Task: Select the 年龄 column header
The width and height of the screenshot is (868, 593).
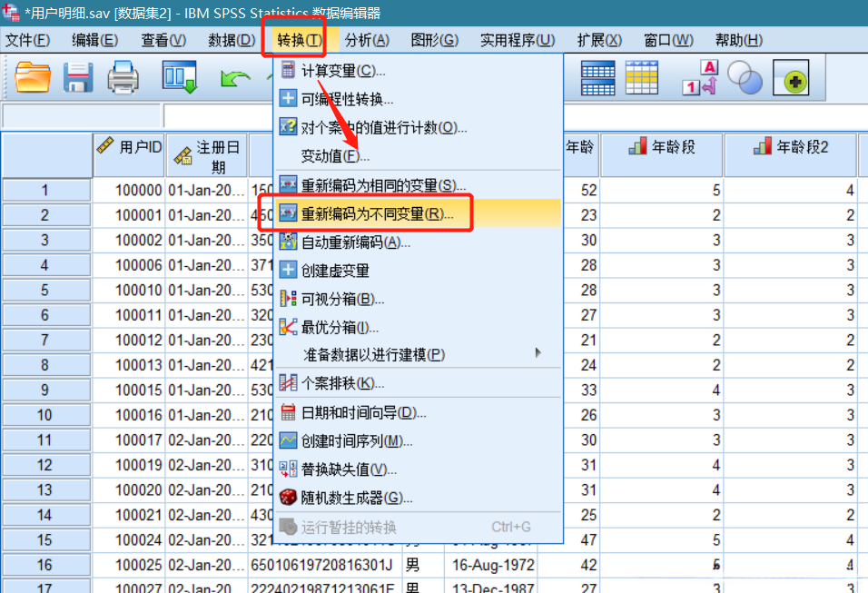Action: coord(581,155)
